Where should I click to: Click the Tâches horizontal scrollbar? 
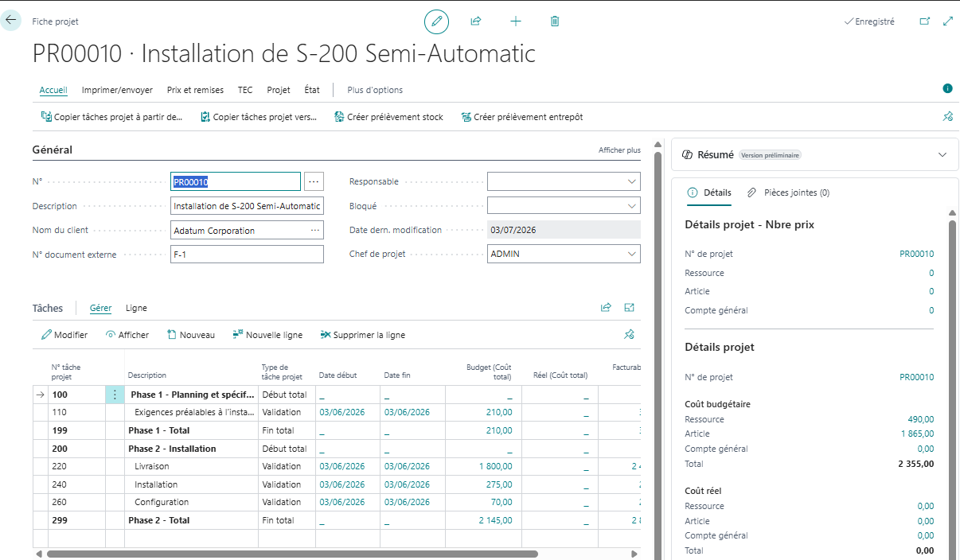292,554
